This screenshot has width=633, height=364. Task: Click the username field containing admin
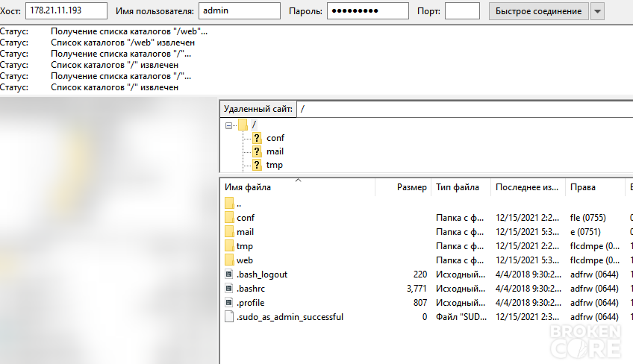click(240, 11)
